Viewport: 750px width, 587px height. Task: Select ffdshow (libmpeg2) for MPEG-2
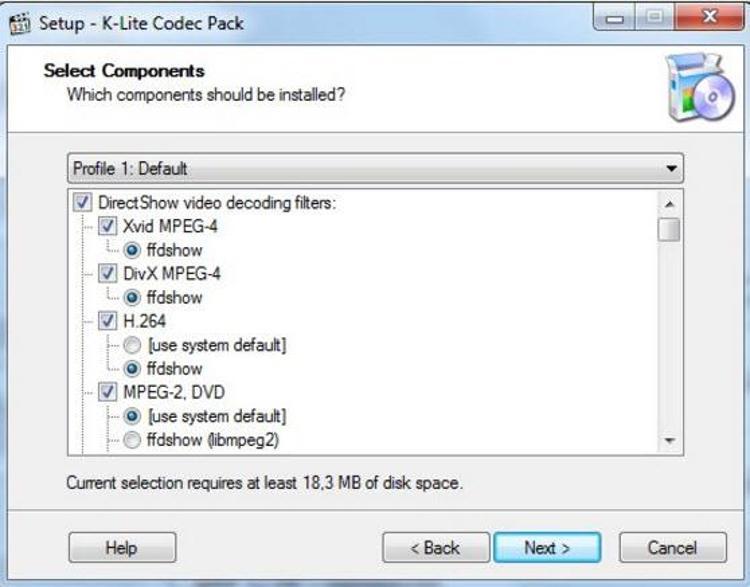[133, 439]
